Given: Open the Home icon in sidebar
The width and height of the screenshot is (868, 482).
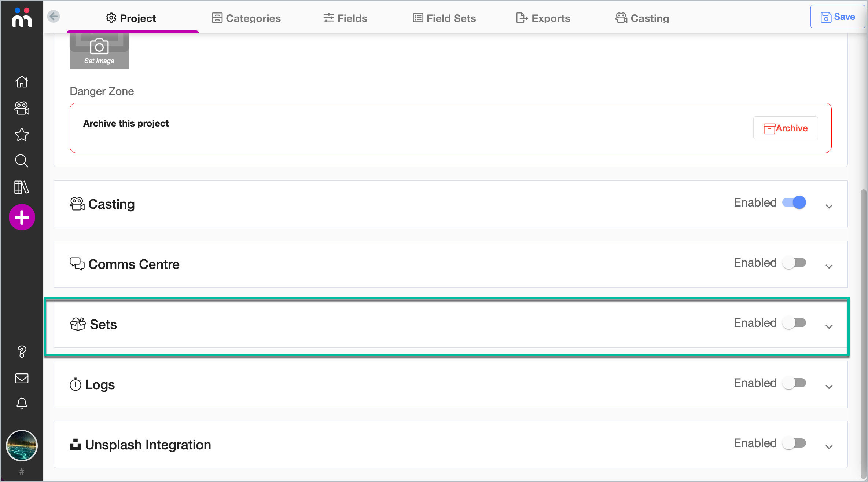Looking at the screenshot, I should (x=22, y=81).
